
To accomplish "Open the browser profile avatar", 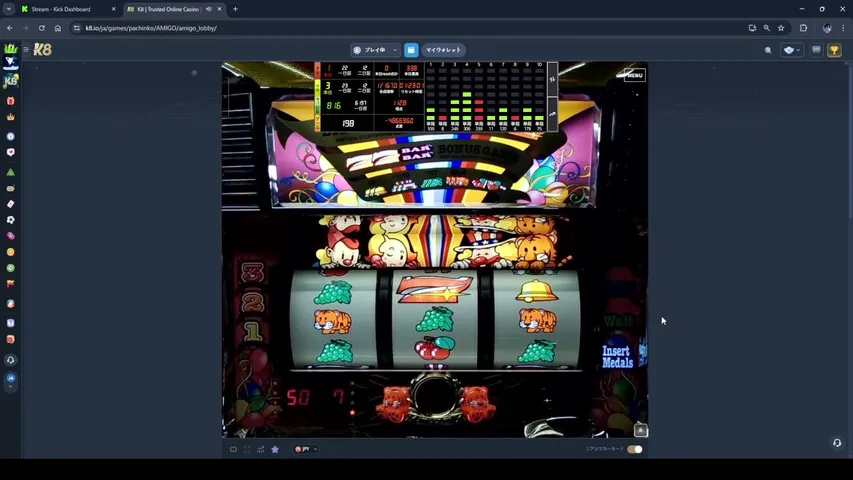I will [827, 28].
